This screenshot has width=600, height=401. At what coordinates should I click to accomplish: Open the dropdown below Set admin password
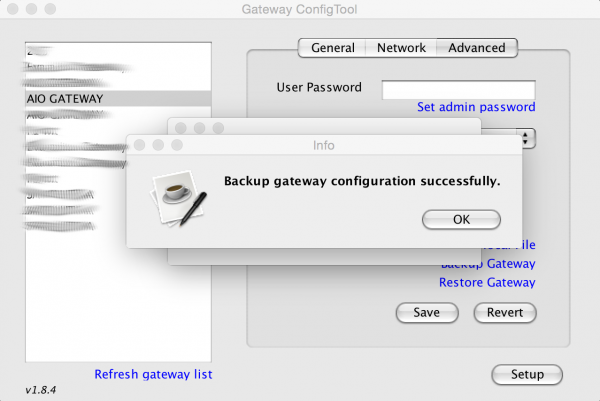[526, 137]
